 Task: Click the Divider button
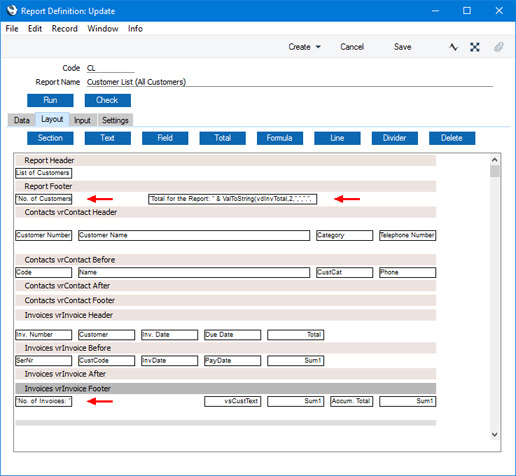click(395, 138)
